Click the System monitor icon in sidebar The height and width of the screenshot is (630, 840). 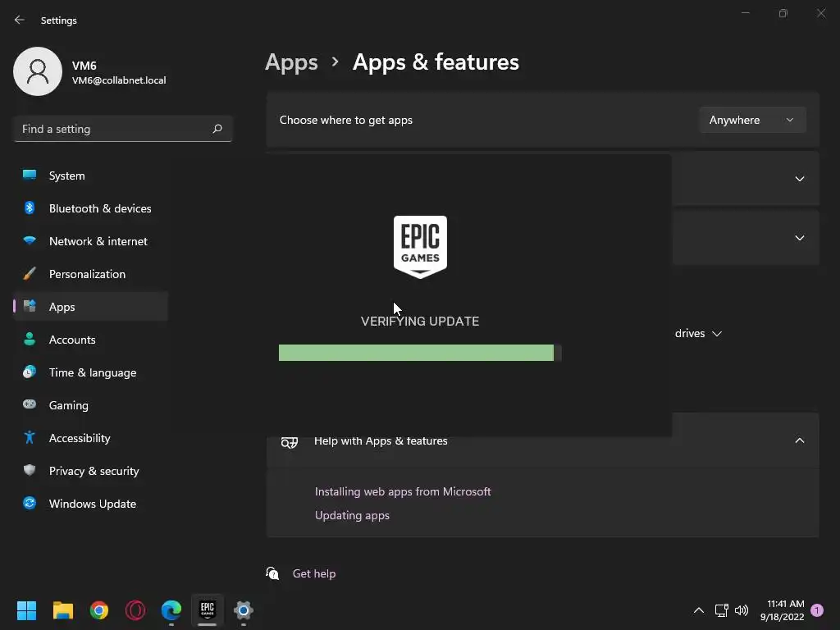coord(30,176)
